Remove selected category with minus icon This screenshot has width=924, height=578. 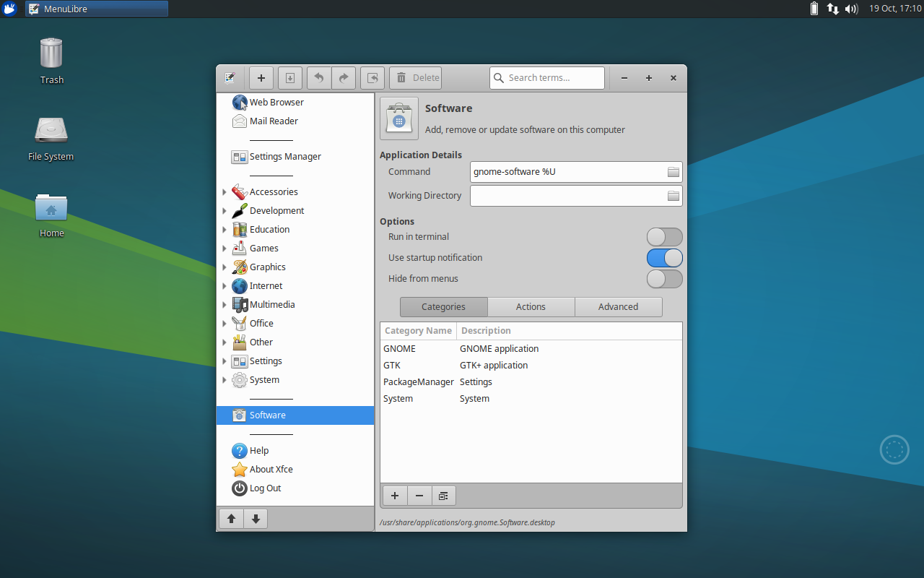pos(419,496)
